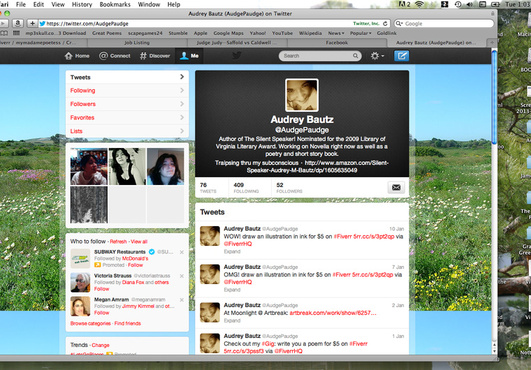Open the Discover hashtag section
The image size is (531, 370).
click(x=155, y=56)
